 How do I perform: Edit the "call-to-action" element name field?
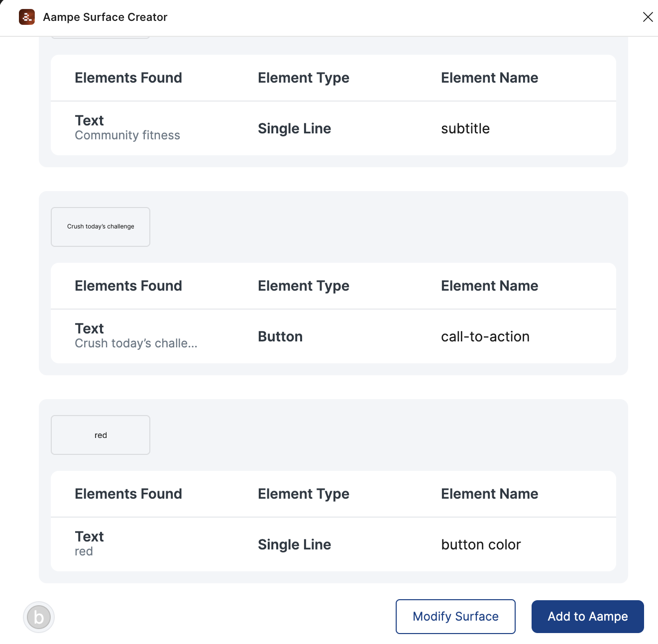(485, 336)
